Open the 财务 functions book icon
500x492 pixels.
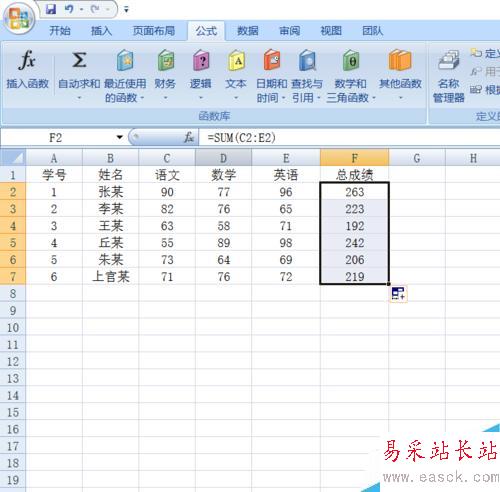(x=166, y=60)
